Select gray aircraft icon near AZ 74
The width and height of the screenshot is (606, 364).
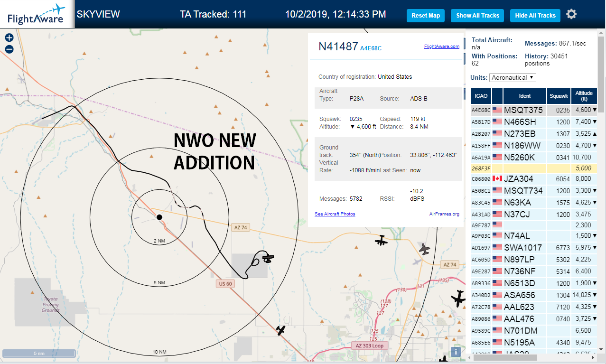(424, 248)
